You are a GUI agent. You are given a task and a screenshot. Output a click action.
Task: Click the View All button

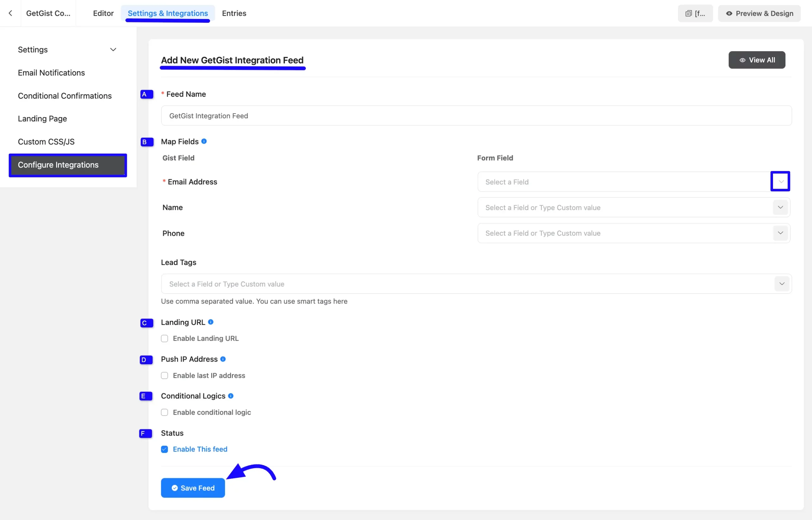point(757,60)
